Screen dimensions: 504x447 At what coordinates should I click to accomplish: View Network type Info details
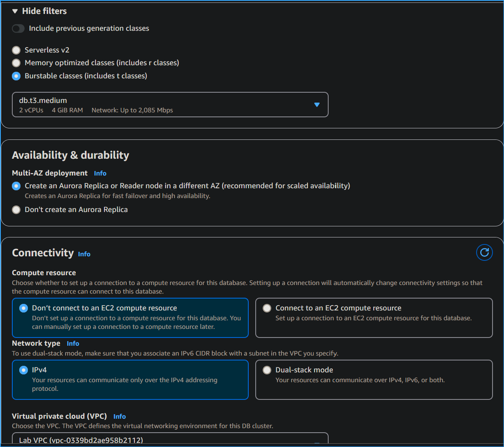73,343
